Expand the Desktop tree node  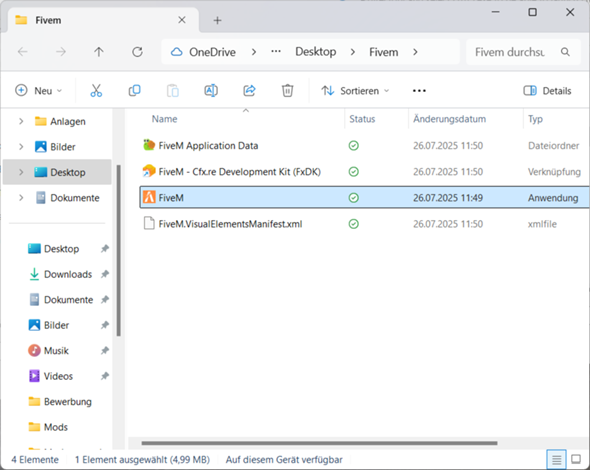click(21, 172)
